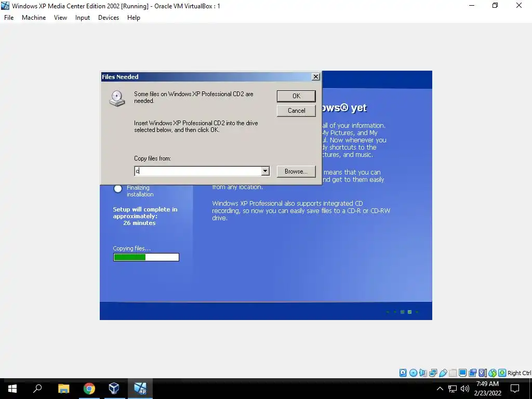Click the recording indicator icon
532x399 pixels.
coord(472,373)
